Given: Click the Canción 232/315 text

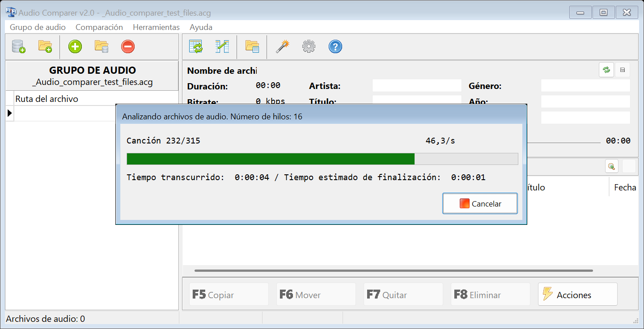Looking at the screenshot, I should [163, 141].
